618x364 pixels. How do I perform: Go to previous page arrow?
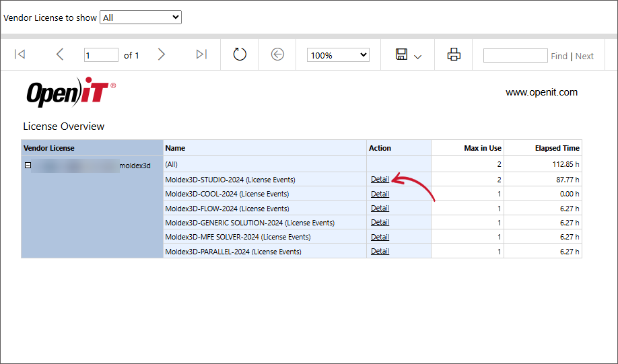[x=59, y=54]
